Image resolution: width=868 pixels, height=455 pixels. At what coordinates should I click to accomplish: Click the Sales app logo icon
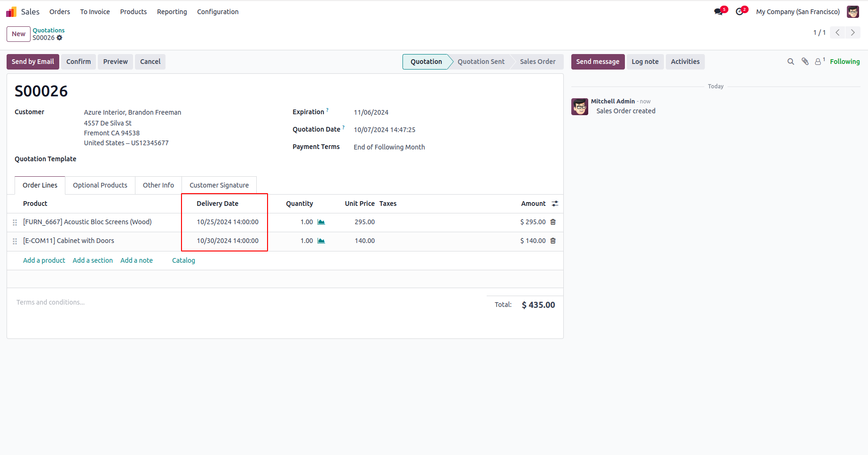tap(11, 12)
